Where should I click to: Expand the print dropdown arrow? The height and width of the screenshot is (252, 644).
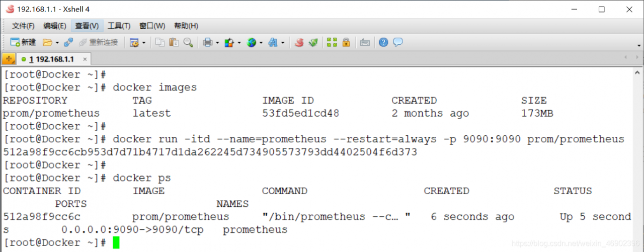point(217,43)
